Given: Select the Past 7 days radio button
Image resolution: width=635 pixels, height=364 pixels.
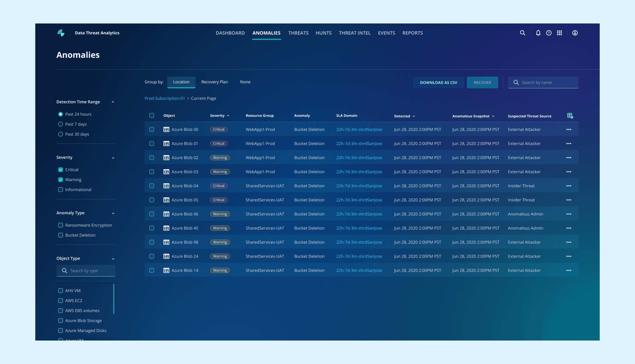Looking at the screenshot, I should [60, 124].
